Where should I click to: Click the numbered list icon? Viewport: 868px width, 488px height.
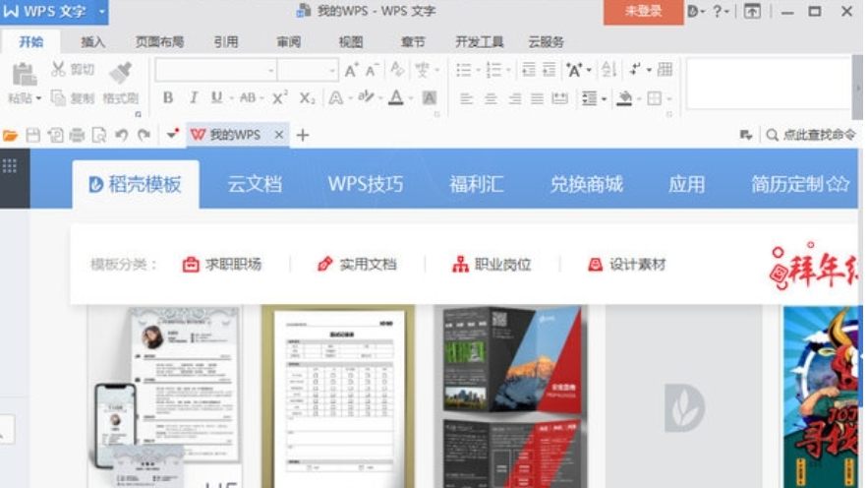[x=493, y=70]
